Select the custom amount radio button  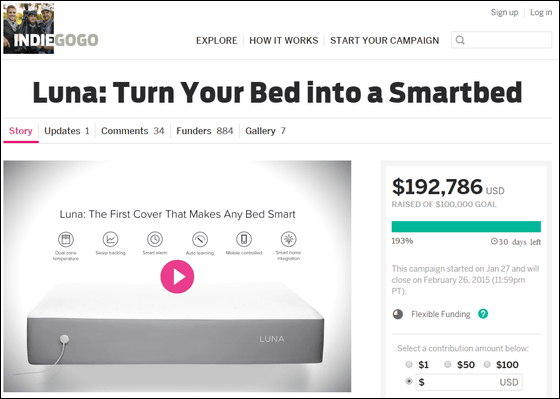tap(409, 381)
